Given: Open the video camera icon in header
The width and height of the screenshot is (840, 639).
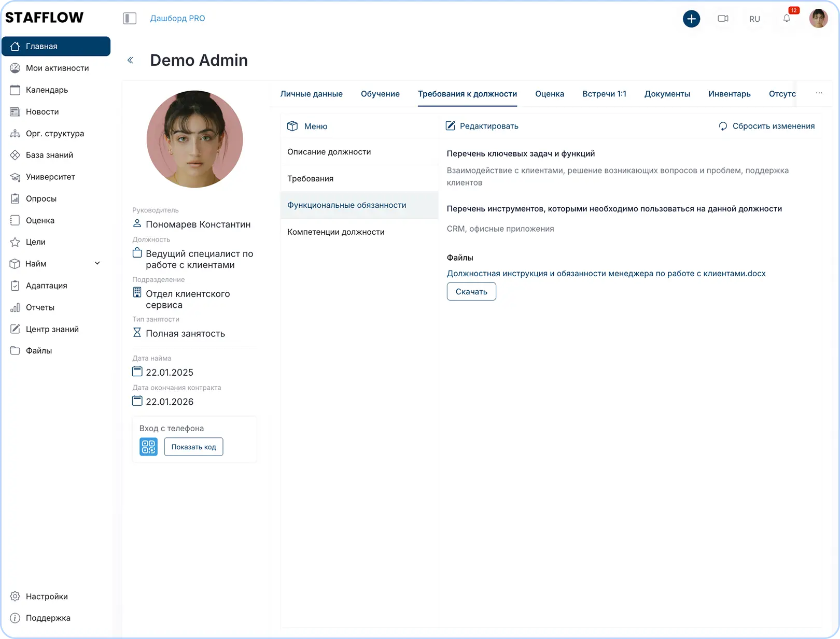Looking at the screenshot, I should tap(723, 19).
